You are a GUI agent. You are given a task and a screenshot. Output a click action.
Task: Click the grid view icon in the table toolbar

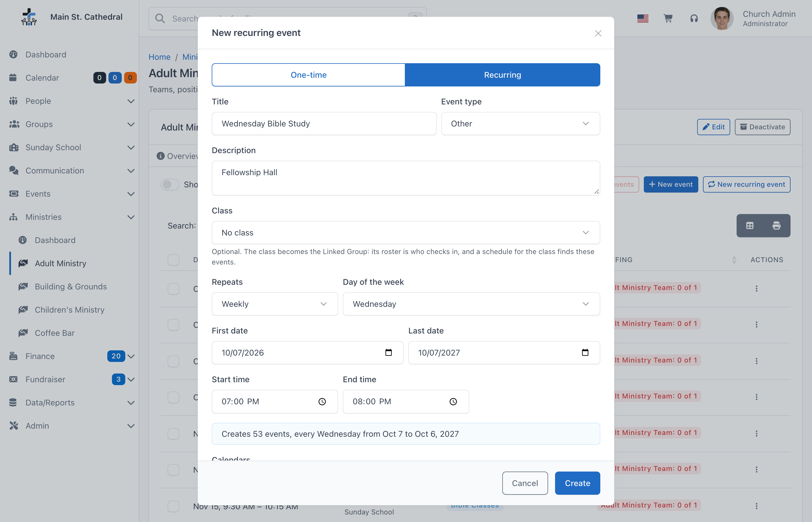(x=750, y=225)
